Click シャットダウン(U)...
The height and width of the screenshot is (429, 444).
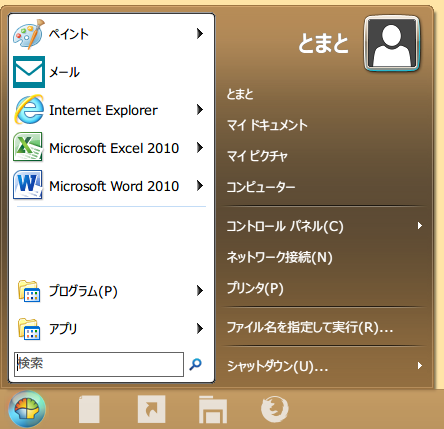coord(277,366)
